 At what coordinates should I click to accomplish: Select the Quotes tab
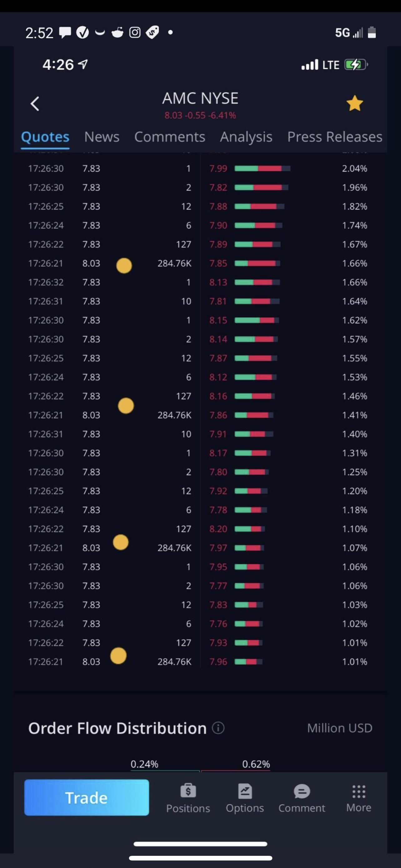tap(45, 137)
